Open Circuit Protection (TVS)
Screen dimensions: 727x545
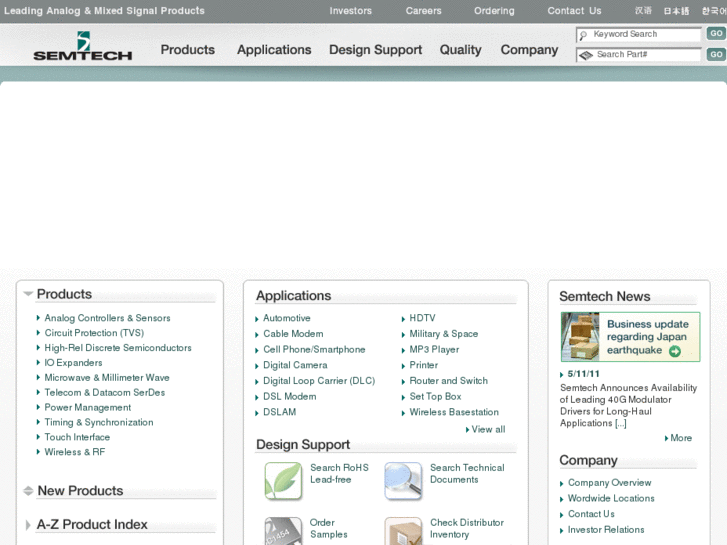coord(94,333)
